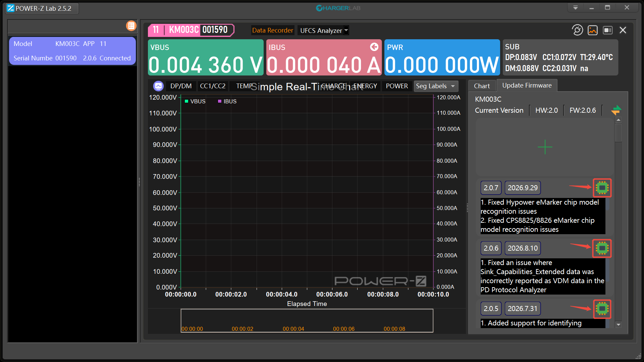Click the 'Current Version' label
The width and height of the screenshot is (644, 362).
click(499, 110)
